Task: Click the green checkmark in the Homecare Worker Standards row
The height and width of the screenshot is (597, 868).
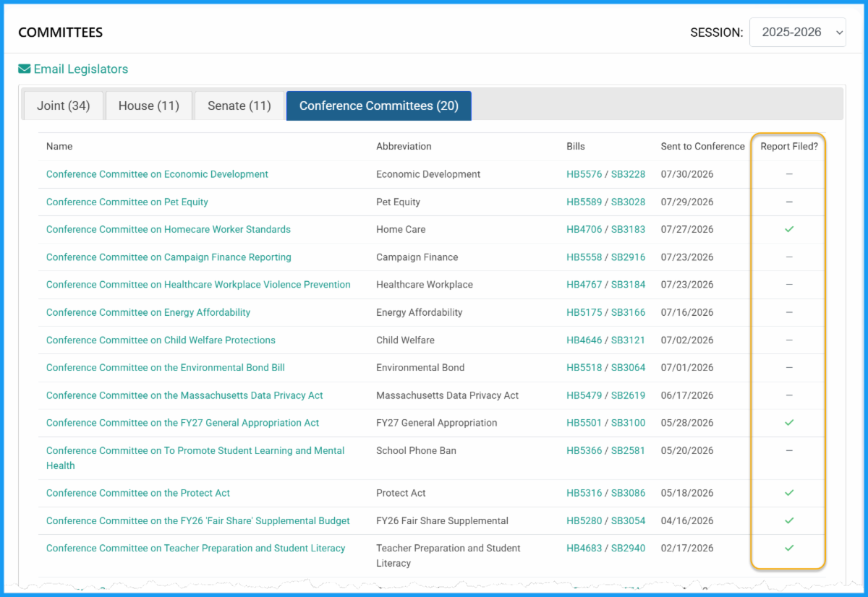Action: coord(789,229)
